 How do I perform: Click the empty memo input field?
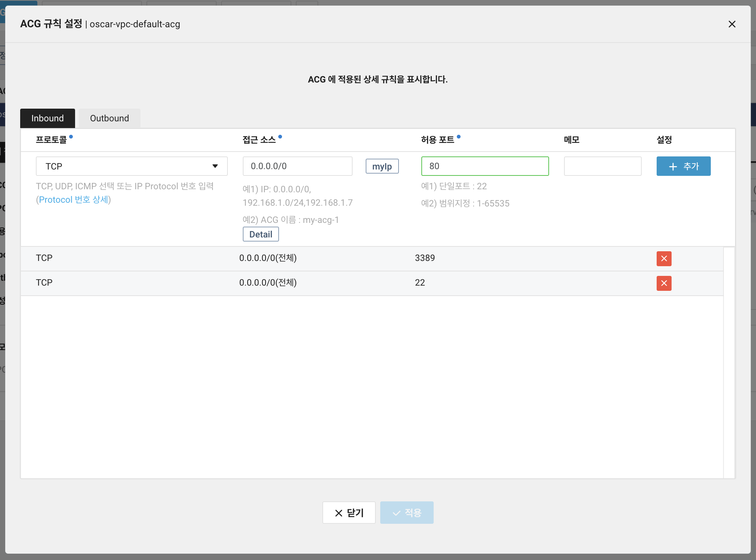coord(602,166)
